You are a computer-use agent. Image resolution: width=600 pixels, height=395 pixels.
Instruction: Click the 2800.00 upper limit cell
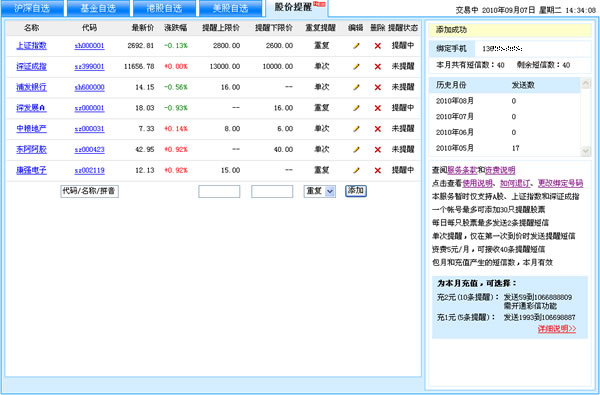(x=227, y=46)
